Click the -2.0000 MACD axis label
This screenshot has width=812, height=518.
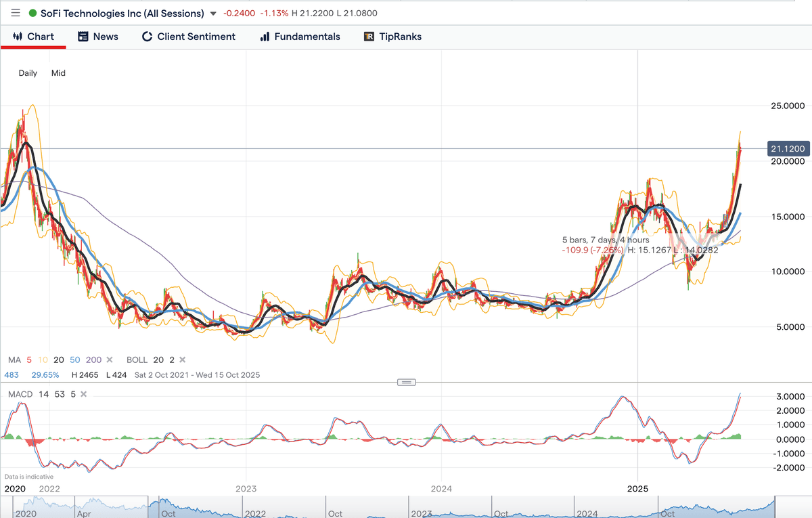coord(788,469)
